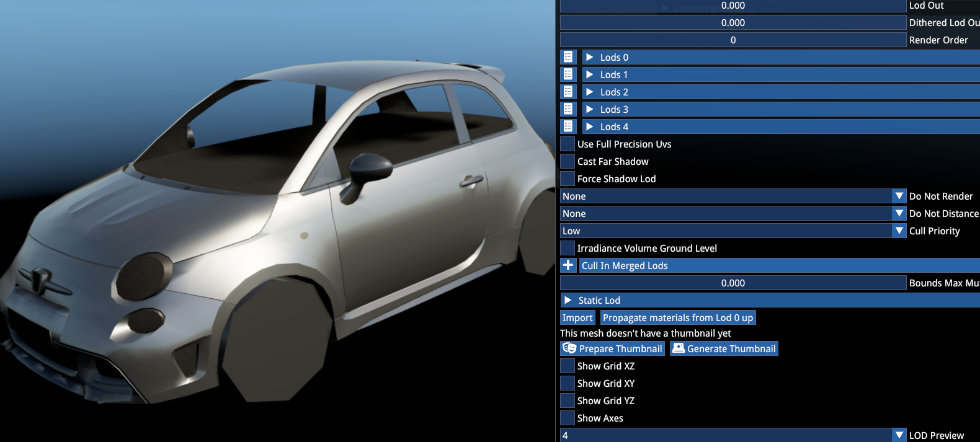Open the Cull Priority dropdown

899,231
